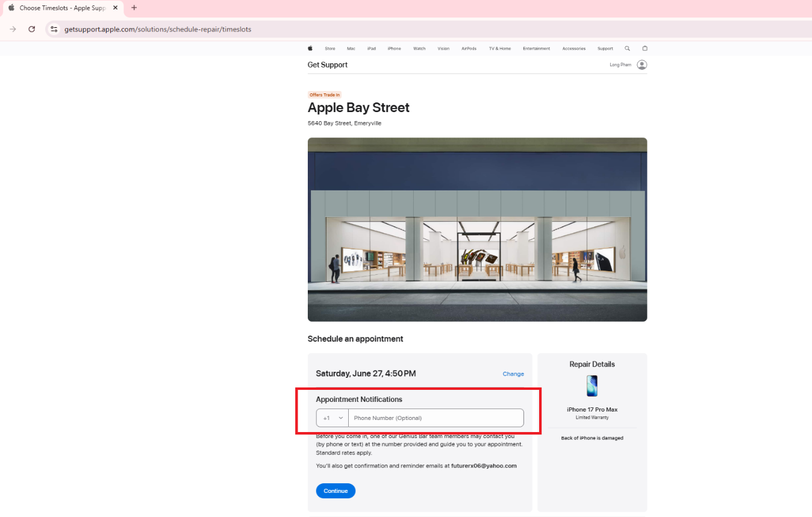The height and width of the screenshot is (517, 812).
Task: Open the Entertainment menu item
Action: [x=537, y=48]
